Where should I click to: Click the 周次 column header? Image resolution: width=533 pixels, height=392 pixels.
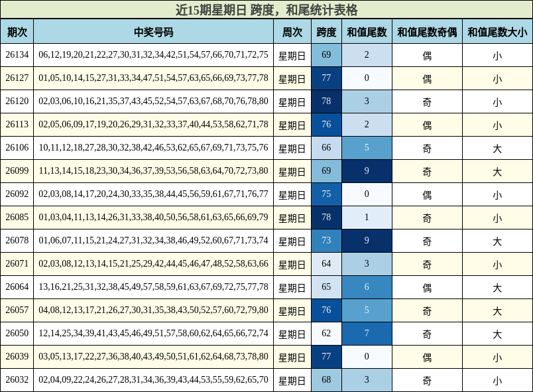(x=292, y=32)
